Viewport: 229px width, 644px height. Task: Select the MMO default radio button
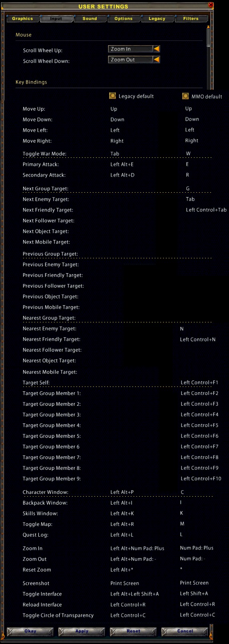[185, 96]
